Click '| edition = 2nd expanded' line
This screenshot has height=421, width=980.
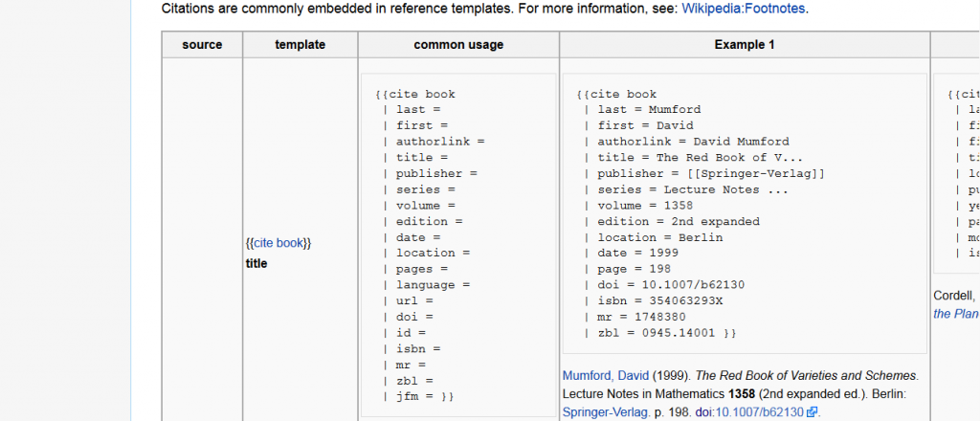pyautogui.click(x=672, y=222)
